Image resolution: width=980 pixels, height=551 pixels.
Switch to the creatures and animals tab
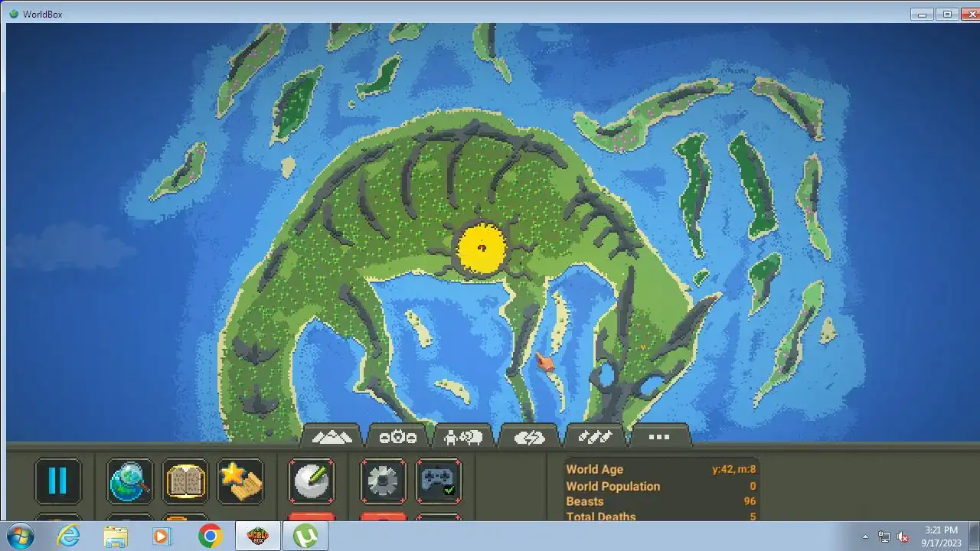coord(463,436)
